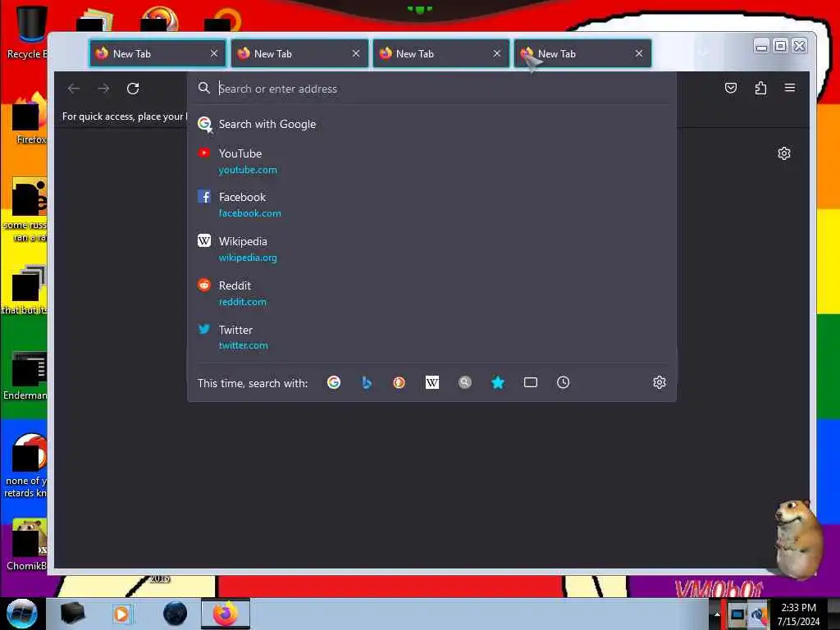Open the Save to Pocket icon
The height and width of the screenshot is (630, 840).
point(731,88)
